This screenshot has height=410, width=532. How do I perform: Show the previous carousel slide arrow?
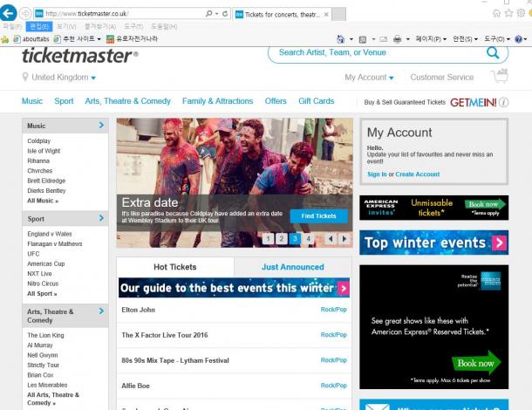331,239
